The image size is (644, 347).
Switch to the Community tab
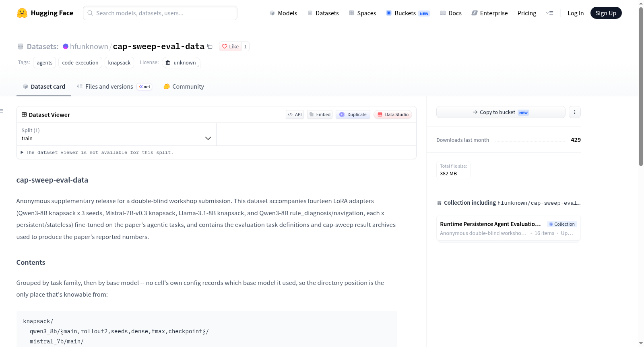pyautogui.click(x=184, y=87)
